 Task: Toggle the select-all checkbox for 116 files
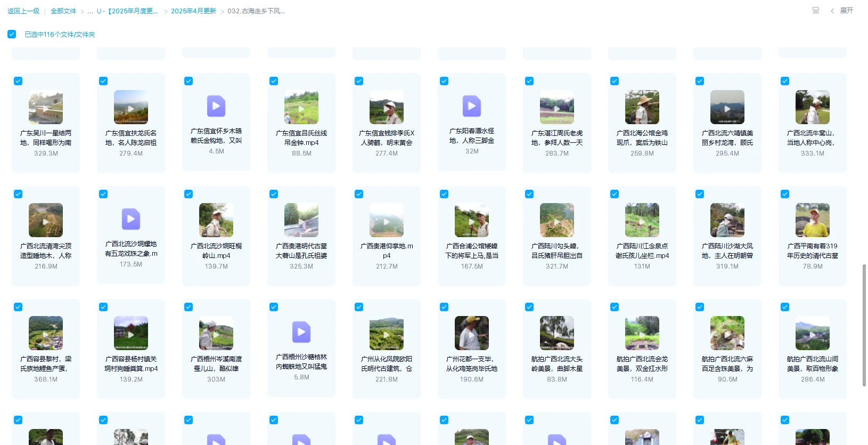point(12,34)
